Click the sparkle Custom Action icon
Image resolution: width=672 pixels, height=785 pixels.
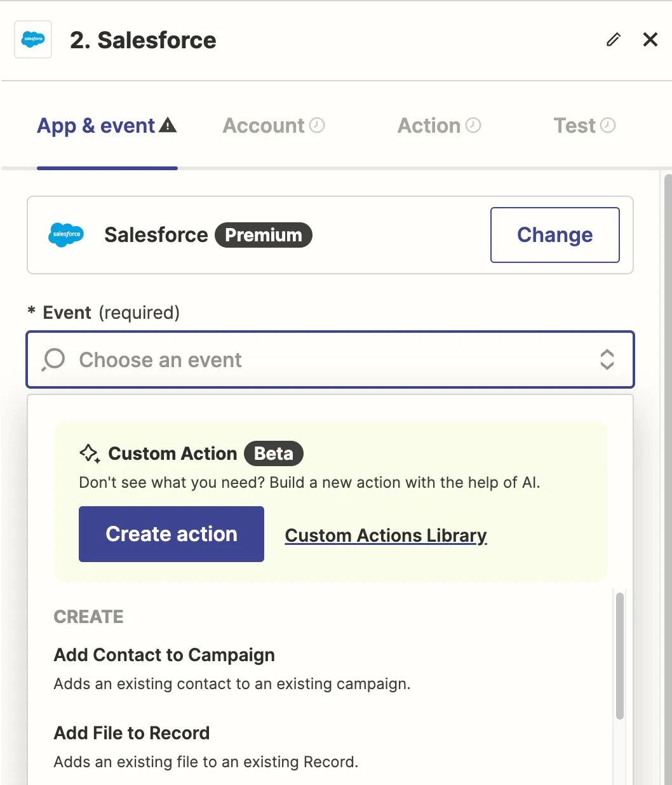coord(90,453)
